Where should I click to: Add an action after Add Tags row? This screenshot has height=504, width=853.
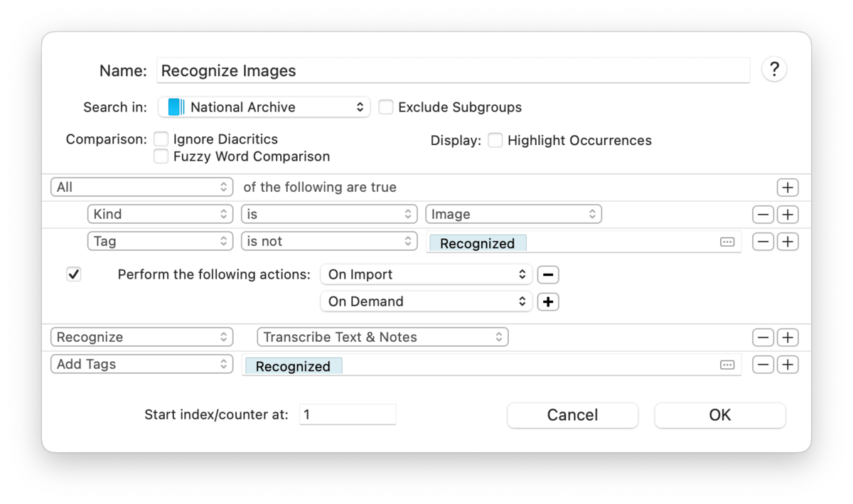coord(788,365)
